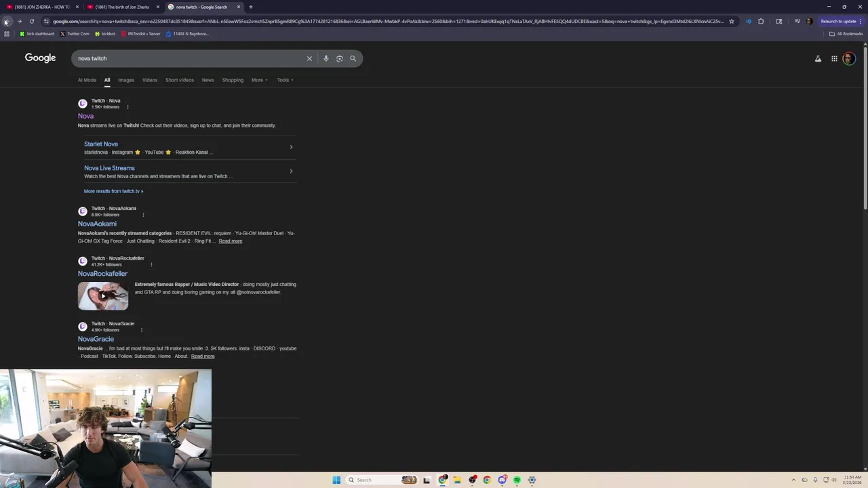
Task: Open the options menu beside Twitch · NovaGracie
Action: (x=142, y=330)
